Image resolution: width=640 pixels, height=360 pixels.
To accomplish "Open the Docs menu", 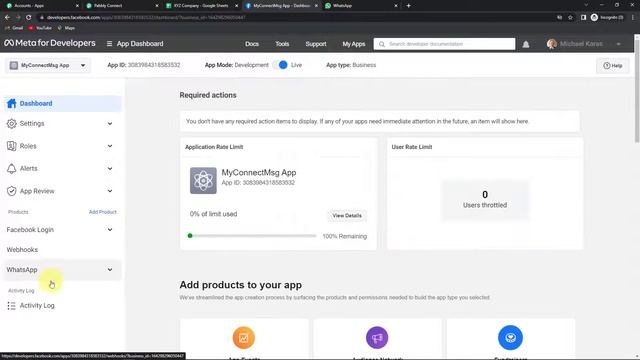I will (252, 44).
